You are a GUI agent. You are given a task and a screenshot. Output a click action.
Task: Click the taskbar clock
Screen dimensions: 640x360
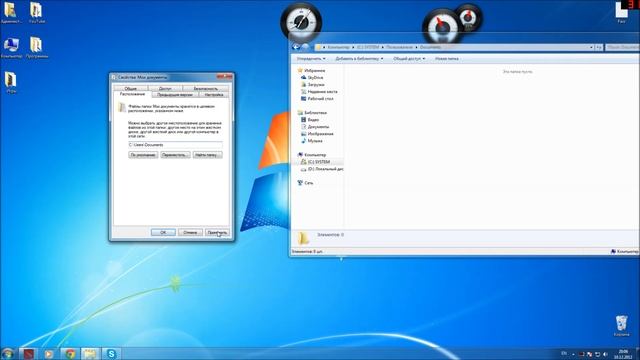point(623,354)
